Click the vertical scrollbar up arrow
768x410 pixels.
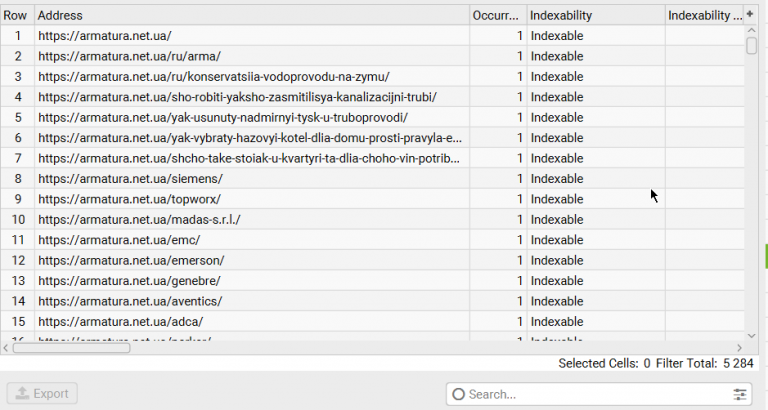(751, 31)
